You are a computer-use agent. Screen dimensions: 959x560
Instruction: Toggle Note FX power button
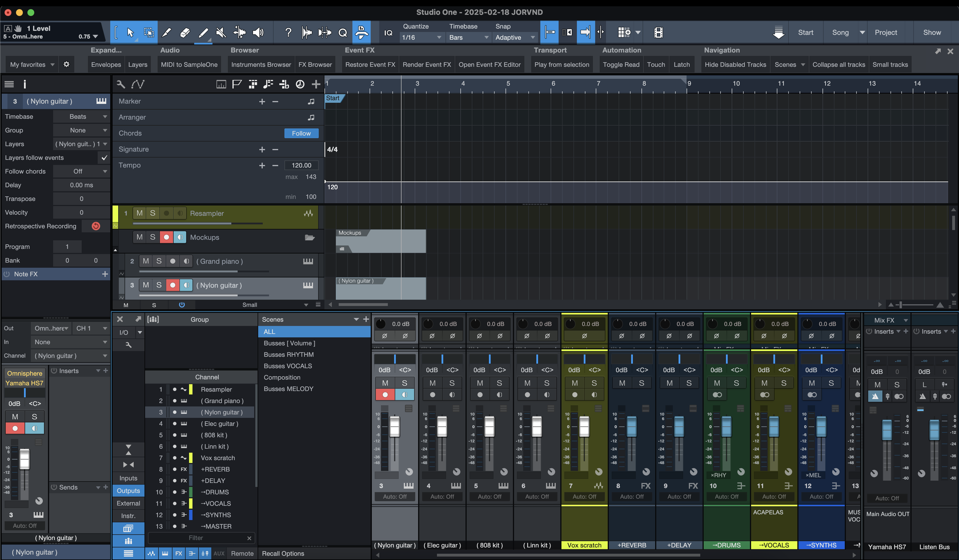point(7,274)
